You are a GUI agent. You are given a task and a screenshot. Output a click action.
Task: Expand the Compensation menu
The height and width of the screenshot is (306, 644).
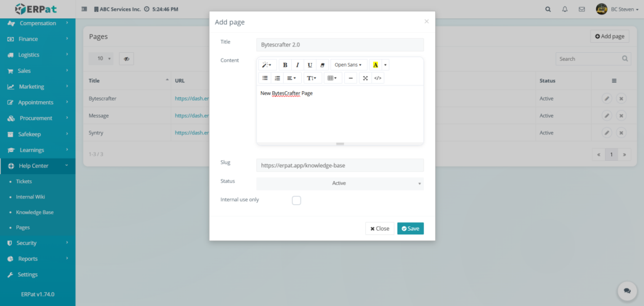(x=38, y=23)
